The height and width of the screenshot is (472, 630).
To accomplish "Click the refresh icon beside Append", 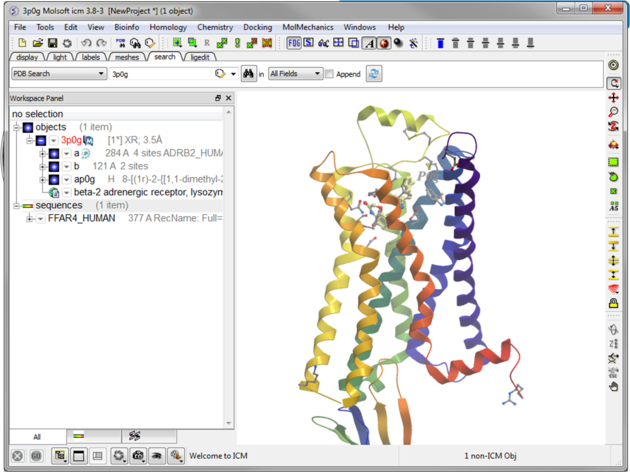I will 374,74.
